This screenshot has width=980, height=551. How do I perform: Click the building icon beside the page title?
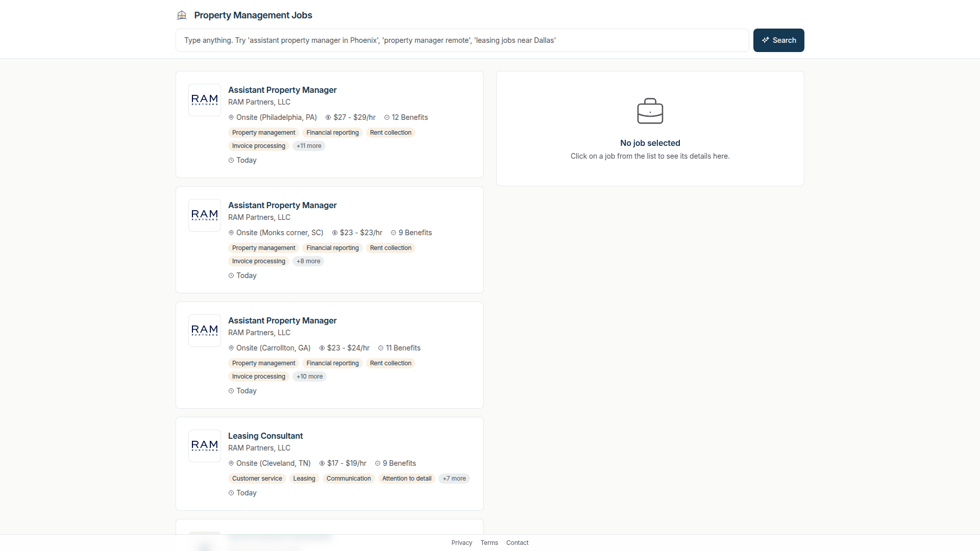pos(182,15)
